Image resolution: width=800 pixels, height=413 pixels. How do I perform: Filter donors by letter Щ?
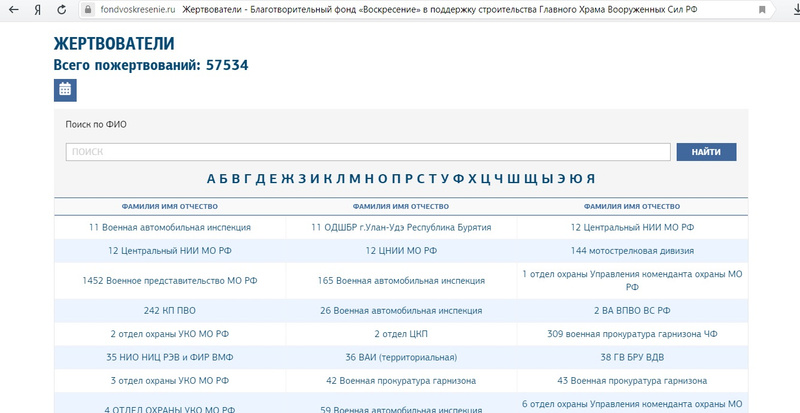tap(531, 179)
